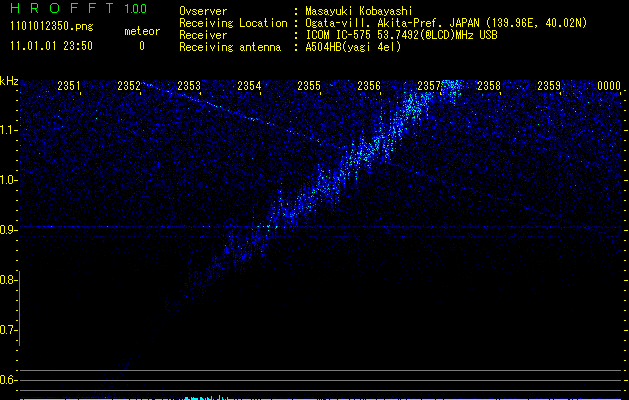The width and height of the screenshot is (629, 400).
Task: Select the filename 1101012350.png
Action: click(x=52, y=26)
